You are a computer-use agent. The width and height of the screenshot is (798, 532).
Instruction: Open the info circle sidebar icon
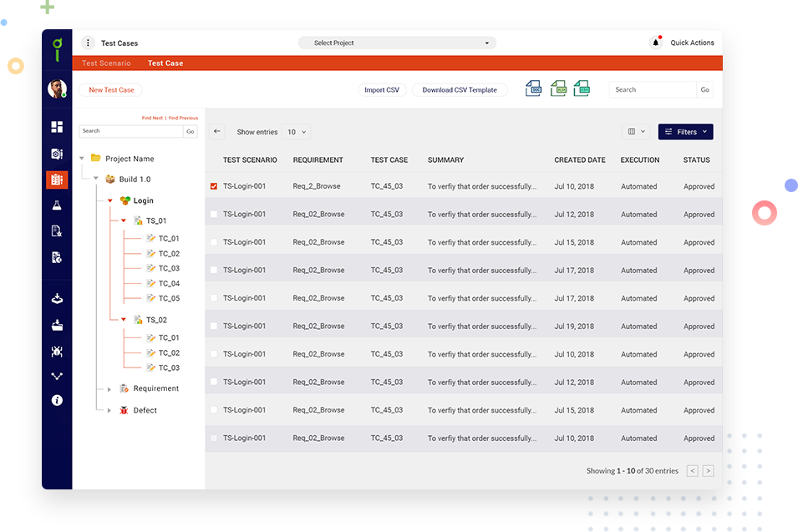tap(57, 400)
